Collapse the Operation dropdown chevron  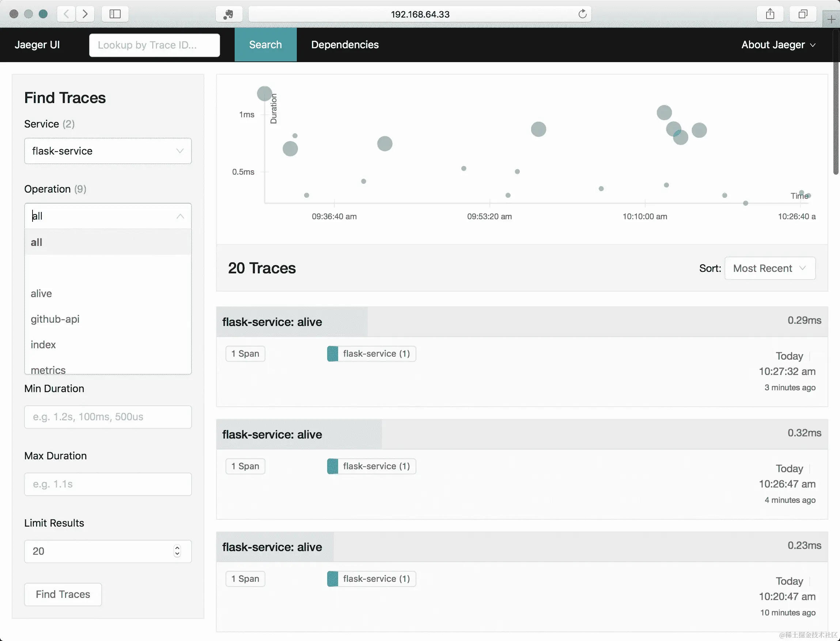(x=180, y=216)
